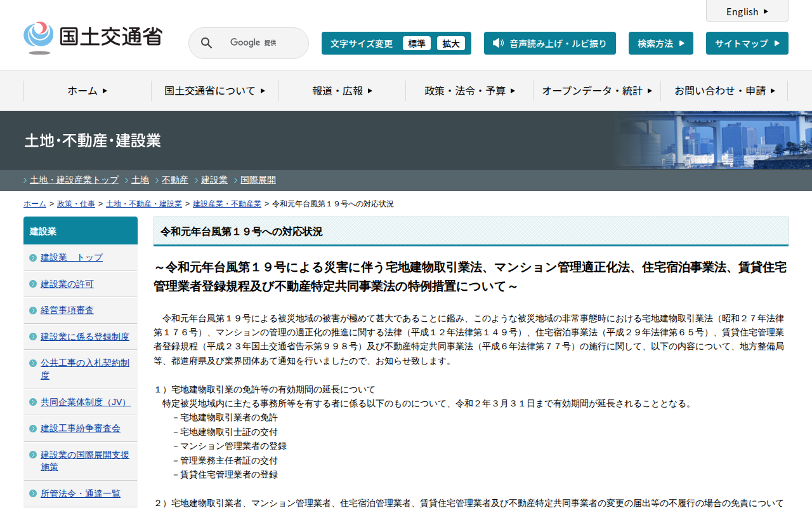Open 検索方法 page

pos(661,43)
